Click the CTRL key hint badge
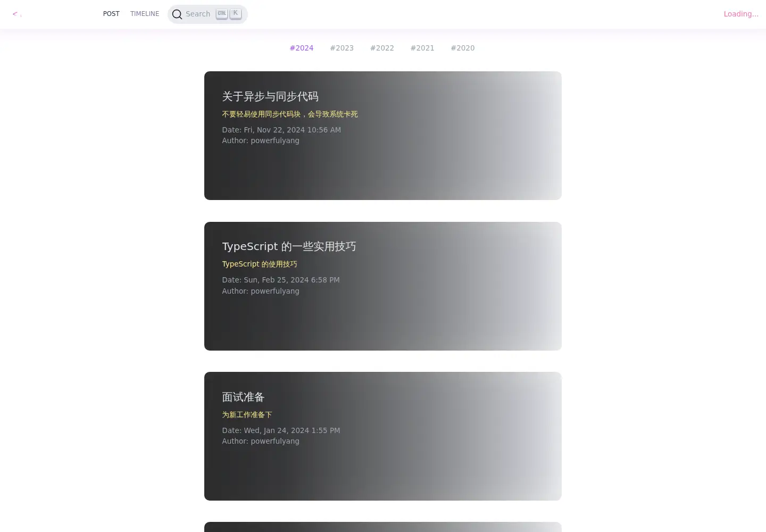The height and width of the screenshot is (532, 766). click(222, 14)
